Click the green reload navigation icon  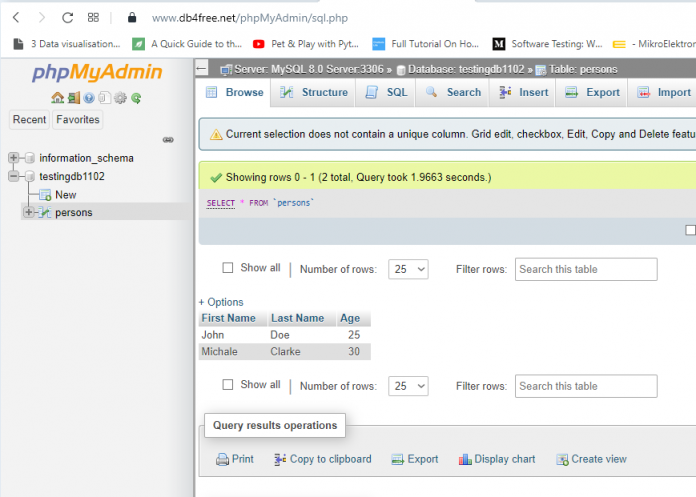point(136,98)
